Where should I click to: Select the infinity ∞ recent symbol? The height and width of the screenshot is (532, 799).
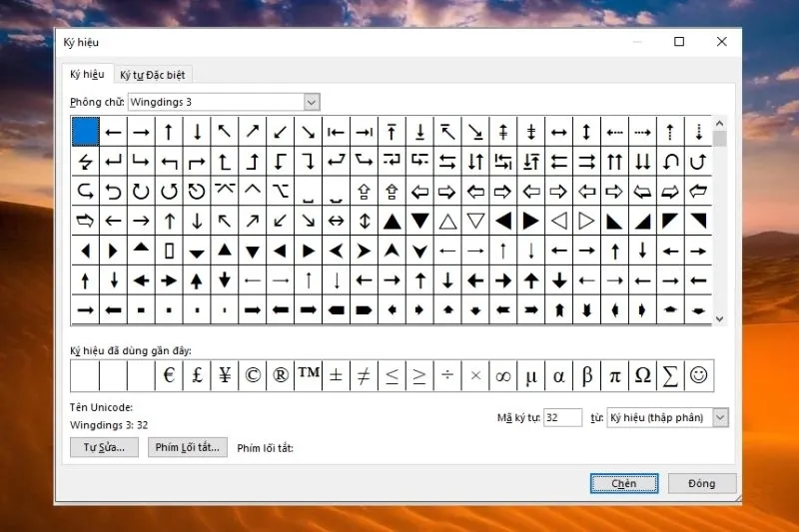coord(503,375)
